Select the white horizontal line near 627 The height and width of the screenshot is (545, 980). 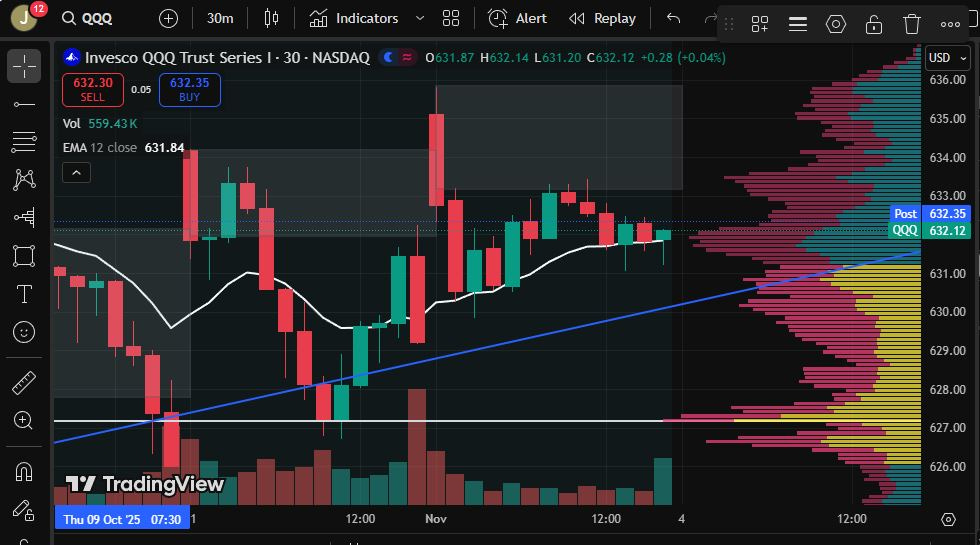358,421
